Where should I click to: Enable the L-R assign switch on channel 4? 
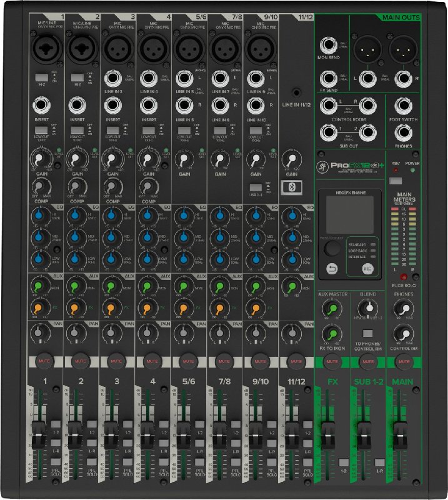click(164, 443)
